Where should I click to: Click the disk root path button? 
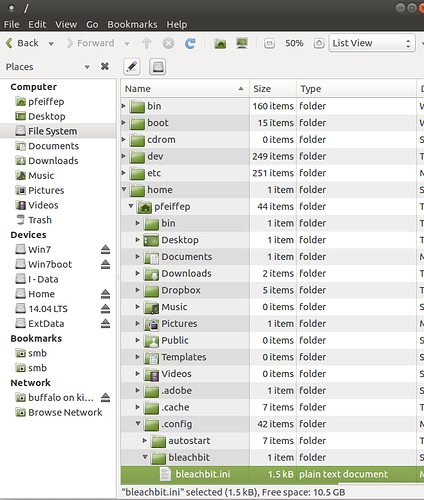(158, 67)
